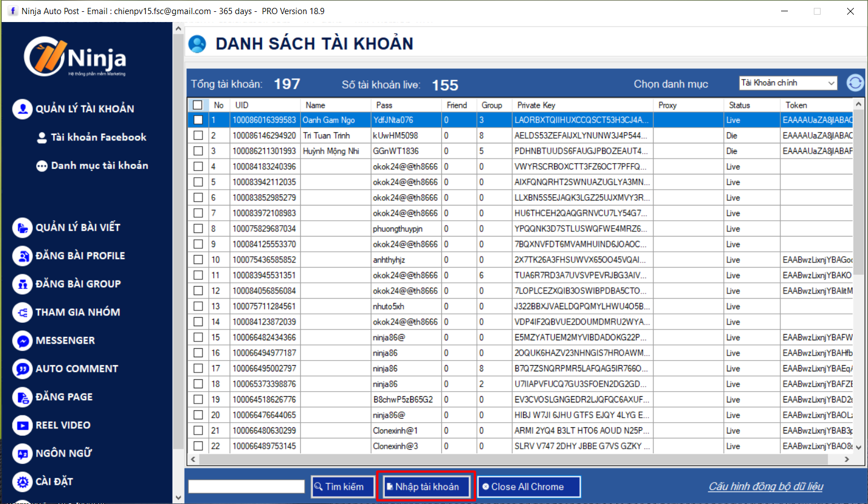The height and width of the screenshot is (504, 868).
Task: Select Private Key cell starting J322BBXJVAEL
Action: click(x=582, y=306)
